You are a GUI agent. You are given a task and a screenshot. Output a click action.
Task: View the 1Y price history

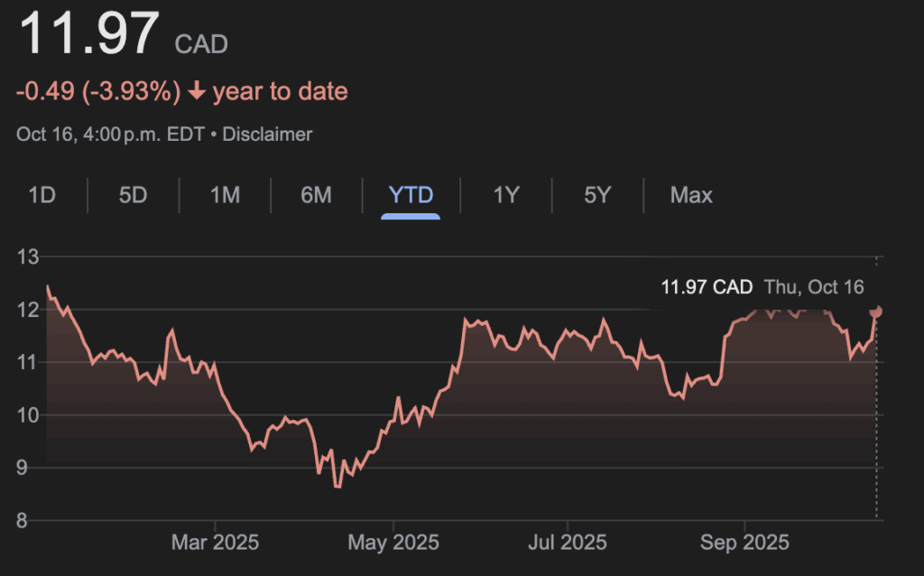(506, 195)
